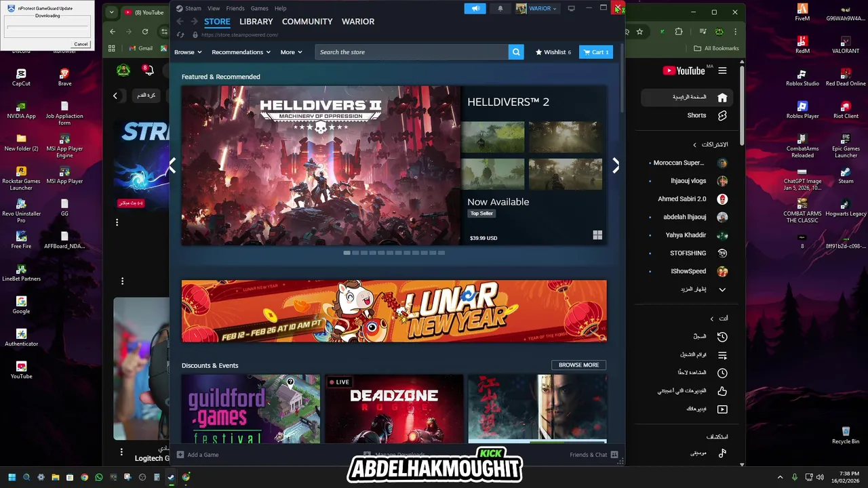Viewport: 868px width, 488px height.
Task: Open YouTube liked videos thumbs-up
Action: pyautogui.click(x=722, y=391)
